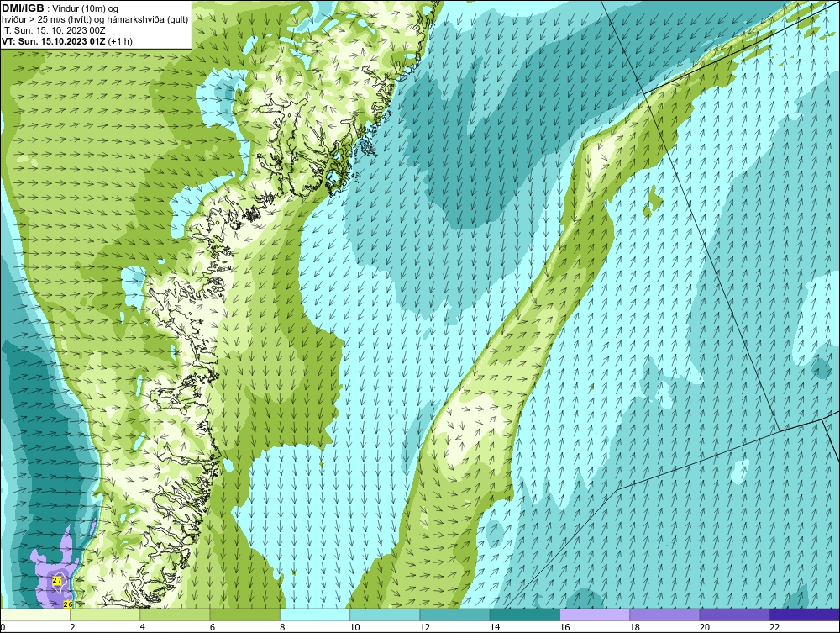The width and height of the screenshot is (840, 633).
Task: Click the legend label 16
Action: click(564, 628)
